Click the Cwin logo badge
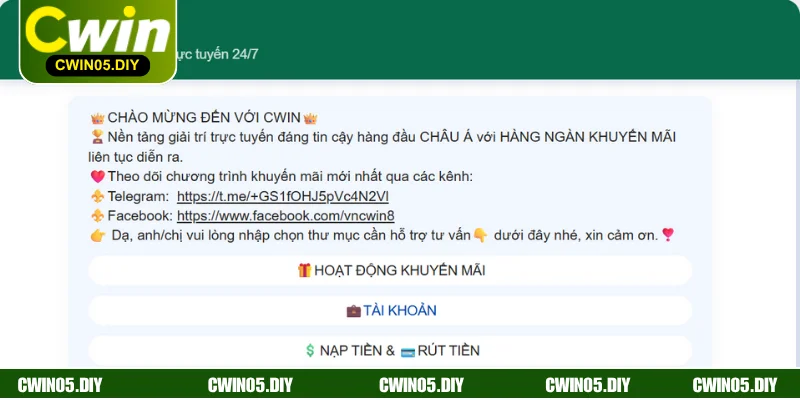Screen dimensions: 800x400 tap(98, 41)
